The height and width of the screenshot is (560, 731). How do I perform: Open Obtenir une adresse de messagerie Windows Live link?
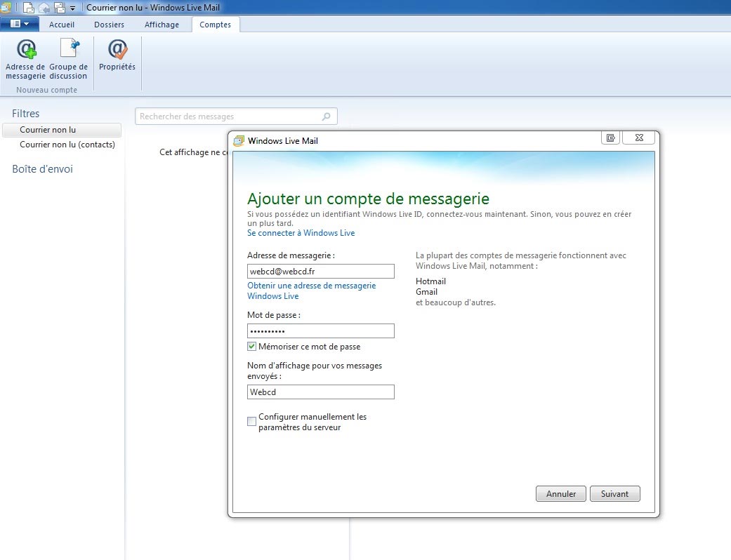pos(311,291)
